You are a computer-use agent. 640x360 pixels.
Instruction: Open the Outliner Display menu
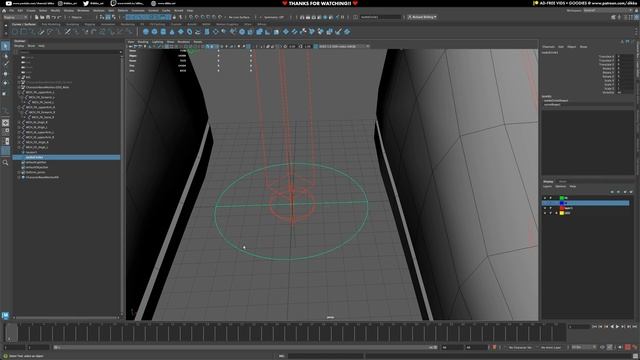(19, 46)
